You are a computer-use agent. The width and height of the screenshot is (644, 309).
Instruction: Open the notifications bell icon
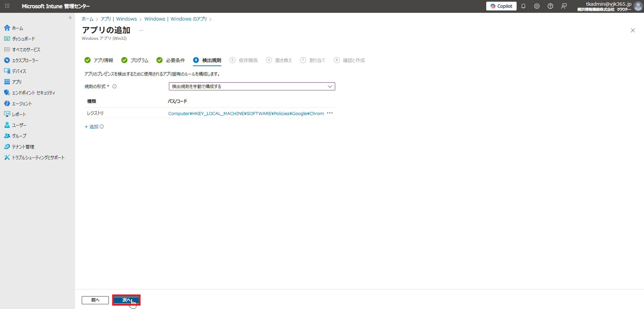523,6
